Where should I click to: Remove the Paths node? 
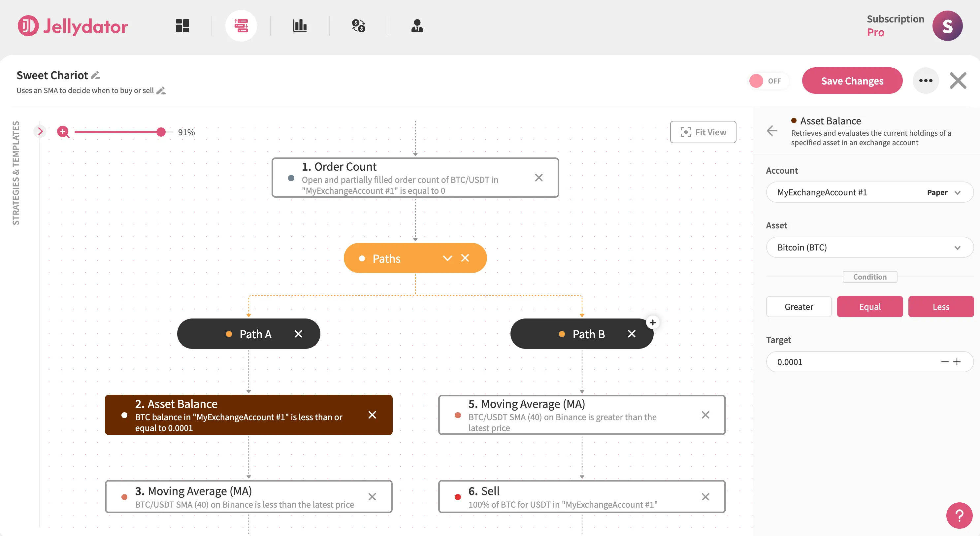pos(465,258)
